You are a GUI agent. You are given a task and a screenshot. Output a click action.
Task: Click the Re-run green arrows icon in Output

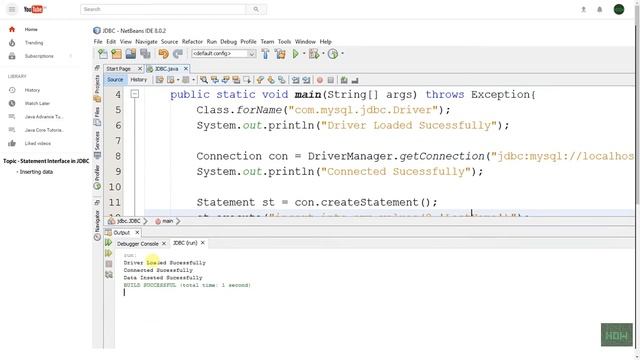click(x=109, y=243)
